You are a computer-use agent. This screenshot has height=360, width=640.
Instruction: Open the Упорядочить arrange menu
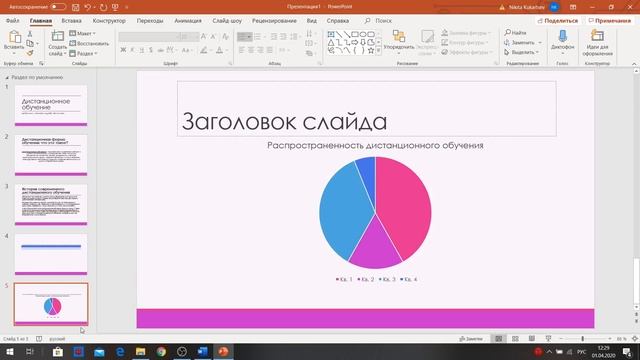[399, 42]
